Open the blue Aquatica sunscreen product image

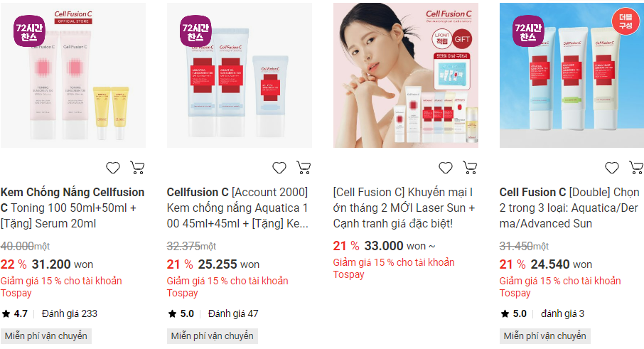(x=240, y=75)
